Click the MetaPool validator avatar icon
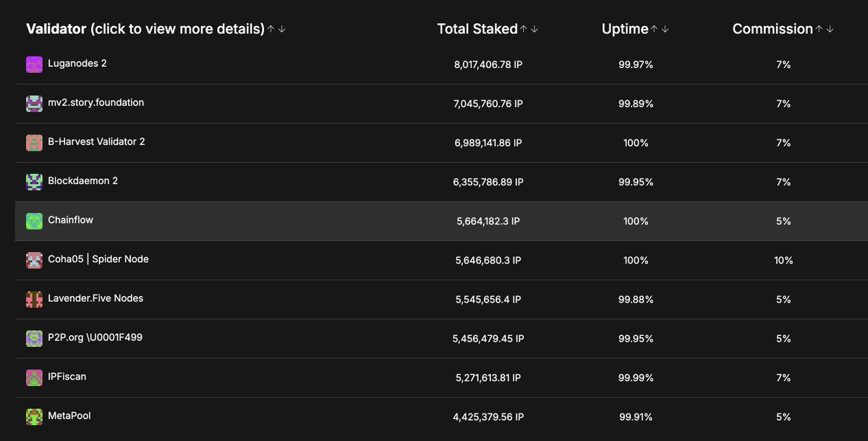868x441 pixels. 34,416
